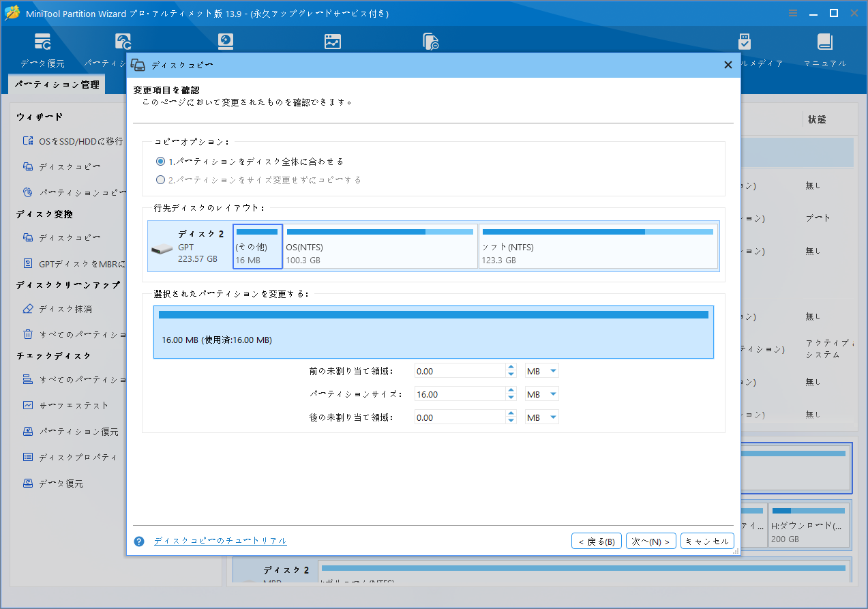Click ディスク 2 drive icon in destination layout
The height and width of the screenshot is (609, 868).
[162, 250]
